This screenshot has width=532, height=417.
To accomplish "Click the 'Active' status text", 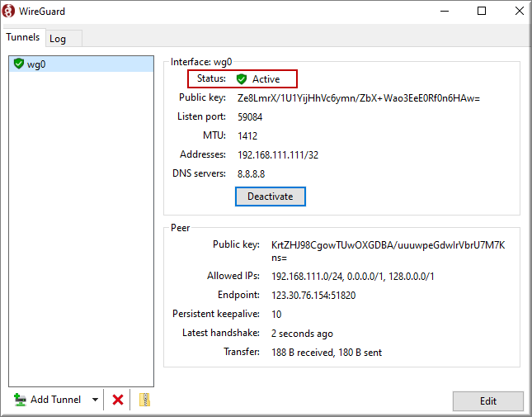I will tap(266, 79).
